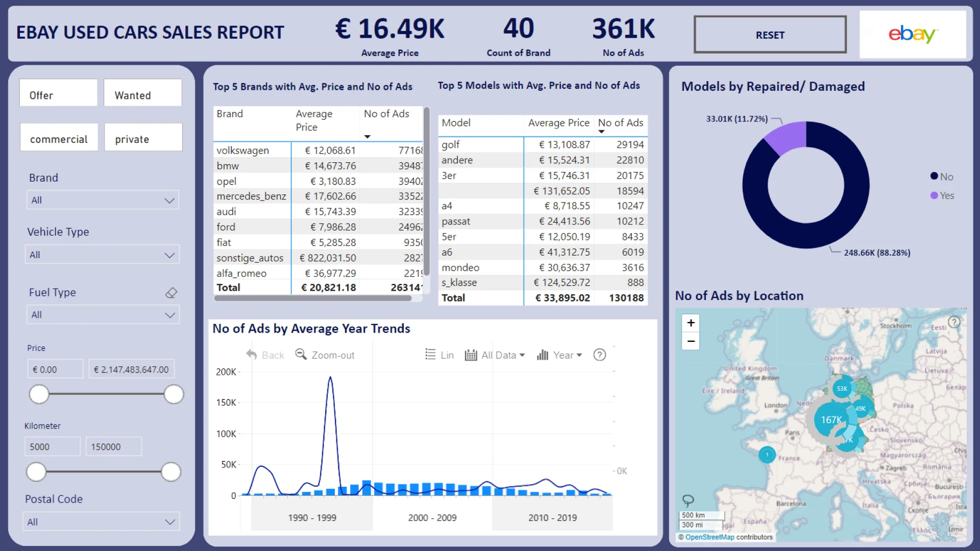
Task: Clear Fuel Type selection with eraser icon
Action: click(x=171, y=293)
